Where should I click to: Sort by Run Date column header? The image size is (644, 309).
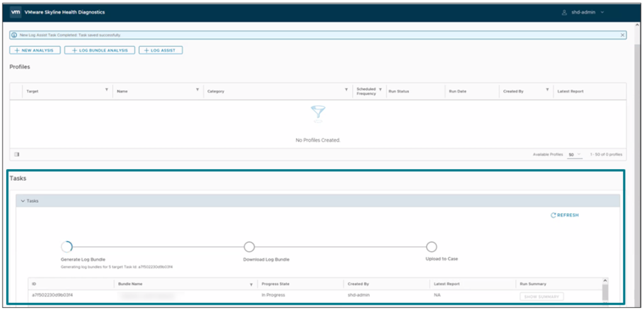[x=457, y=91]
